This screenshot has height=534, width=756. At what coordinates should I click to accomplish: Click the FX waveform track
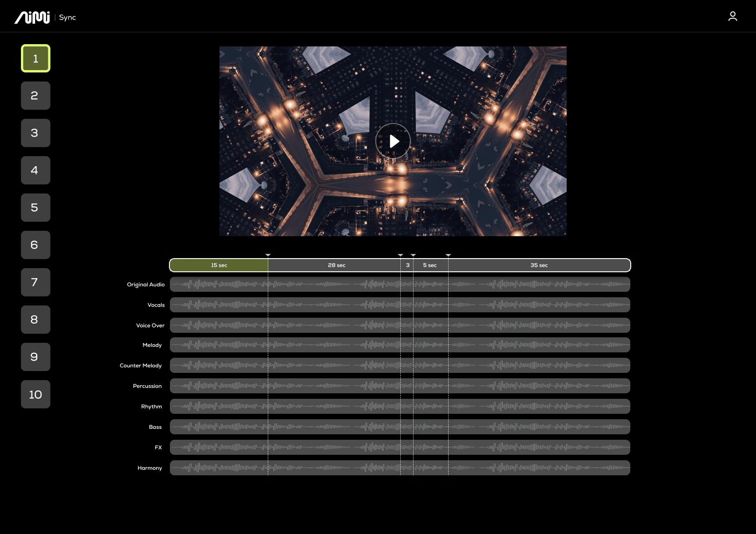[x=400, y=448]
